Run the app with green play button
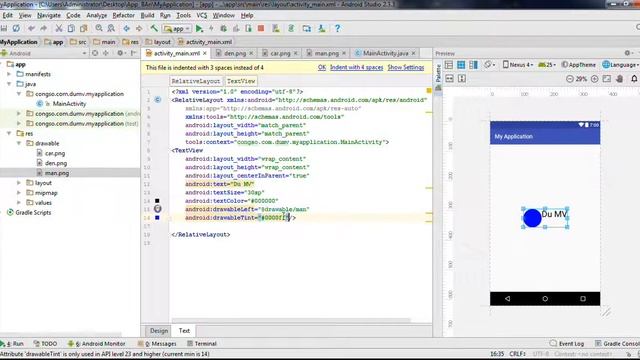 click(199, 29)
